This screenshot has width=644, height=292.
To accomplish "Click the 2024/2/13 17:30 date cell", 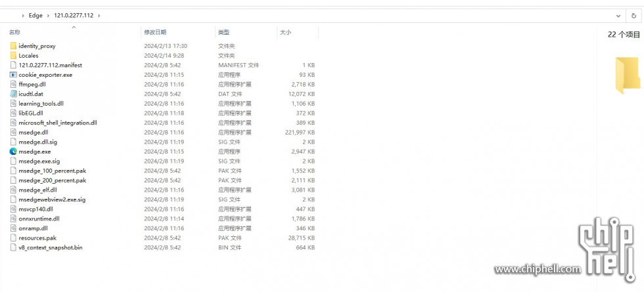I will pyautogui.click(x=166, y=46).
